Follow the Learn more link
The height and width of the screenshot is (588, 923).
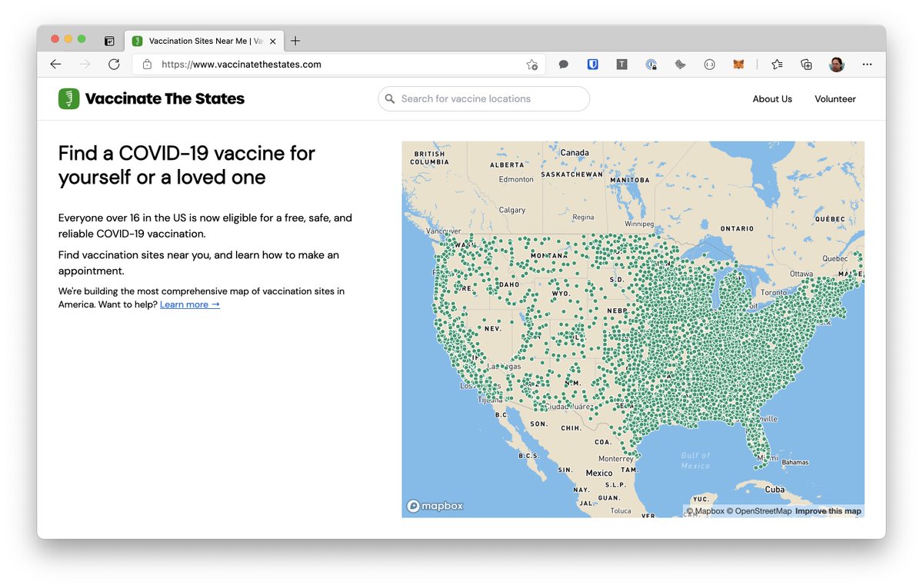coord(190,304)
